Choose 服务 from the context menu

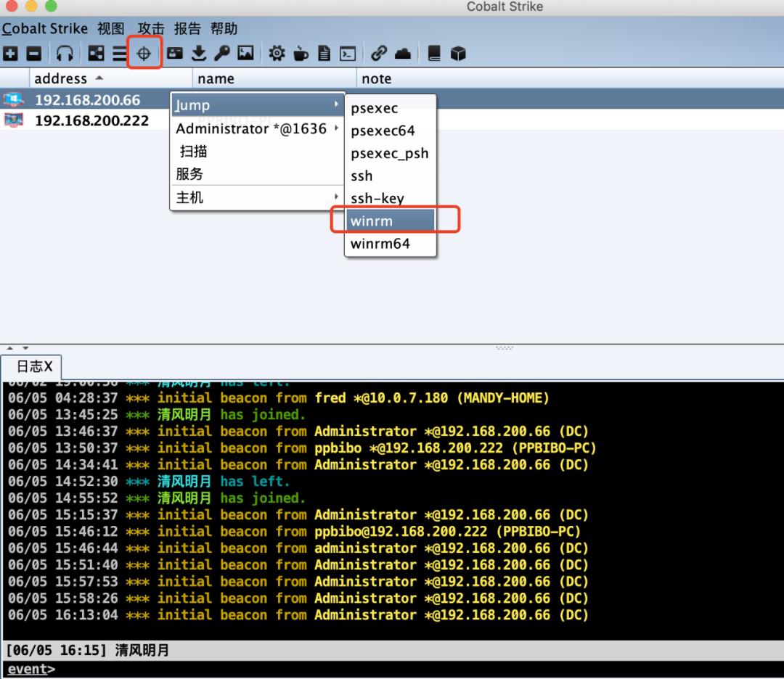coord(258,174)
